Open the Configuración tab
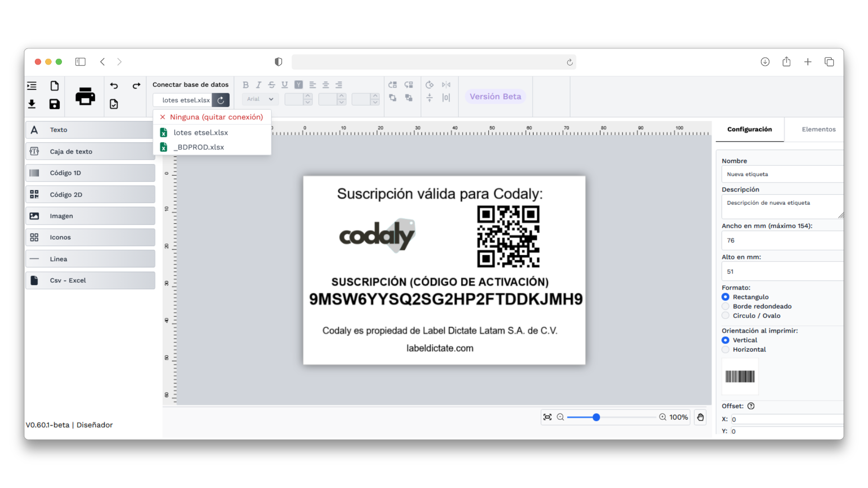The height and width of the screenshot is (488, 868). [749, 129]
